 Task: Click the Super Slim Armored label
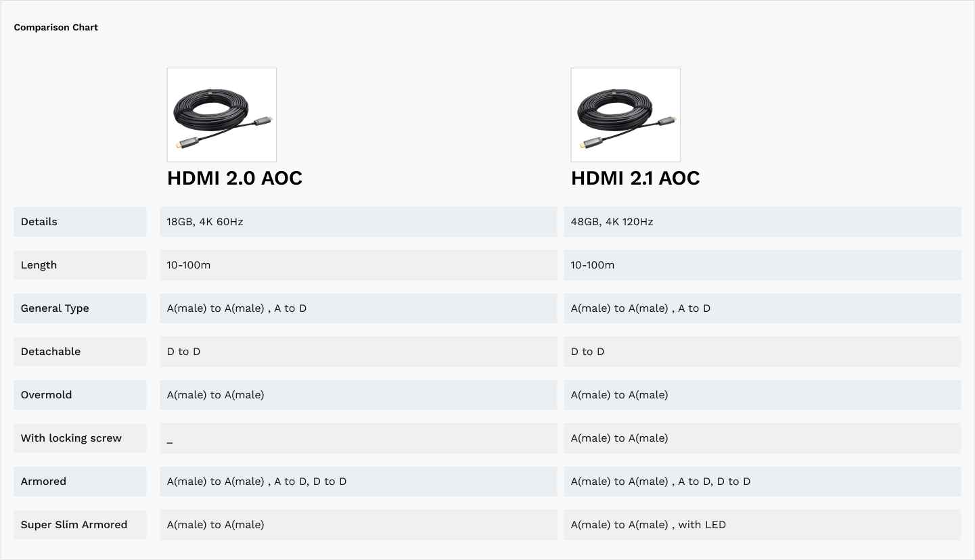(x=74, y=525)
